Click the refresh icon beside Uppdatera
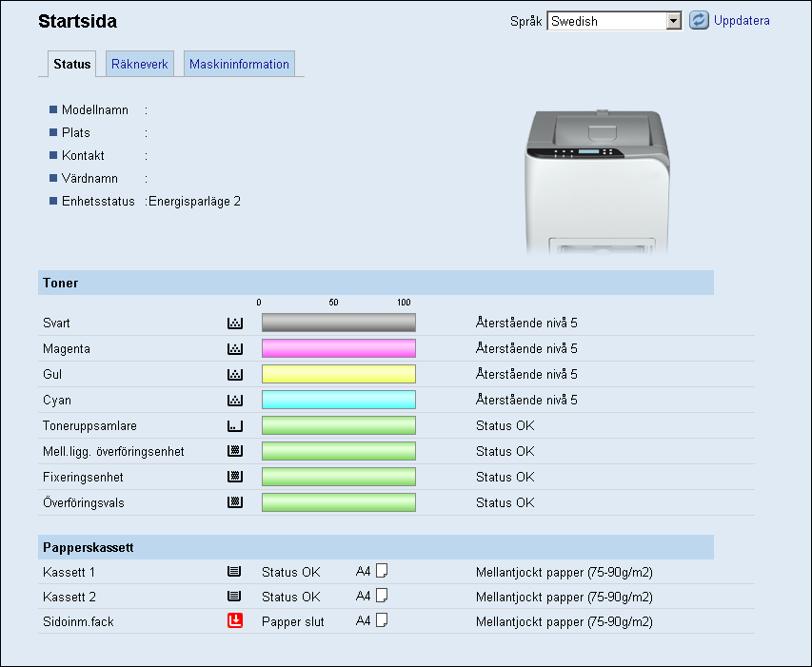812x667 pixels. pyautogui.click(x=699, y=20)
